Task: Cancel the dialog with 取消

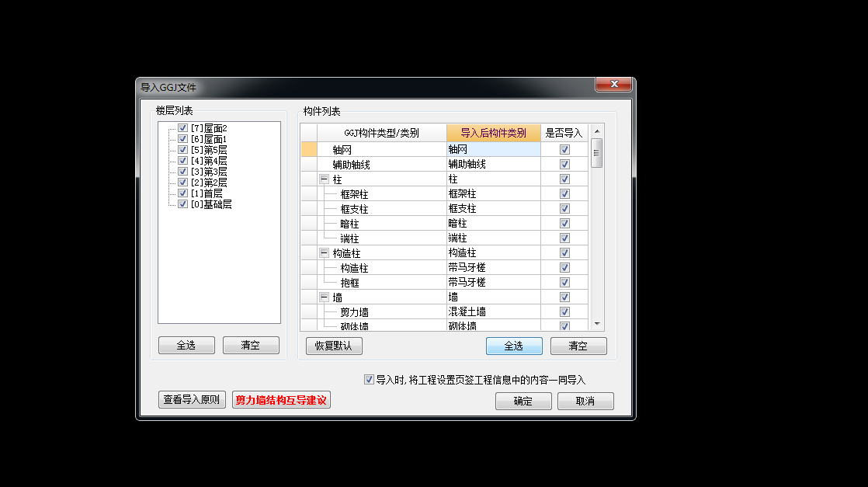Action: tap(585, 401)
